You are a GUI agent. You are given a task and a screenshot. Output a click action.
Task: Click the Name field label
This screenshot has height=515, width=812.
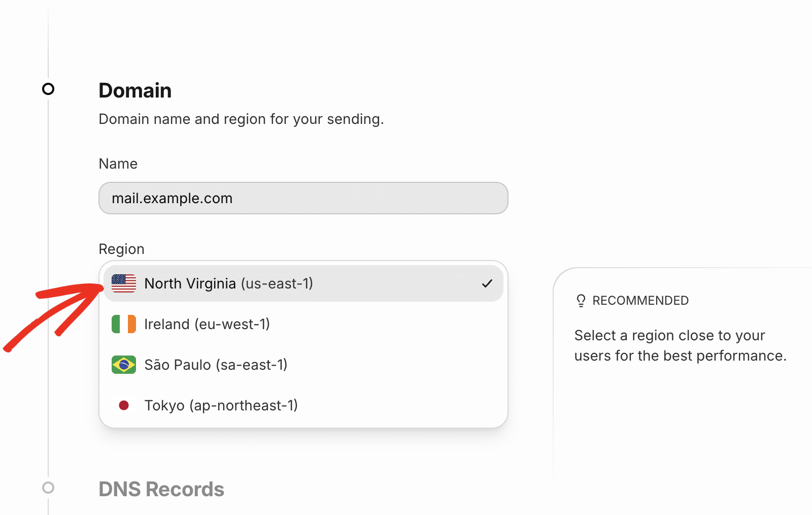pos(118,164)
